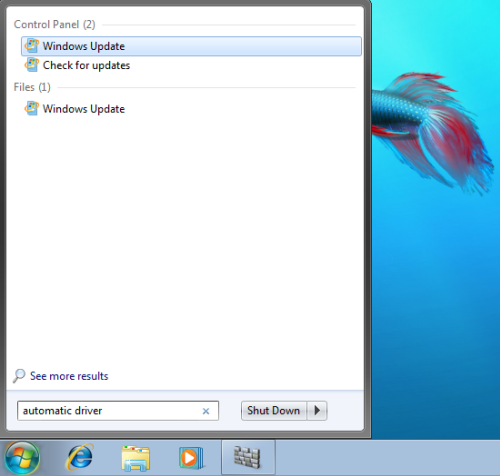Click the Control Panel (2) group header
The width and height of the screenshot is (500, 476).
[x=54, y=24]
